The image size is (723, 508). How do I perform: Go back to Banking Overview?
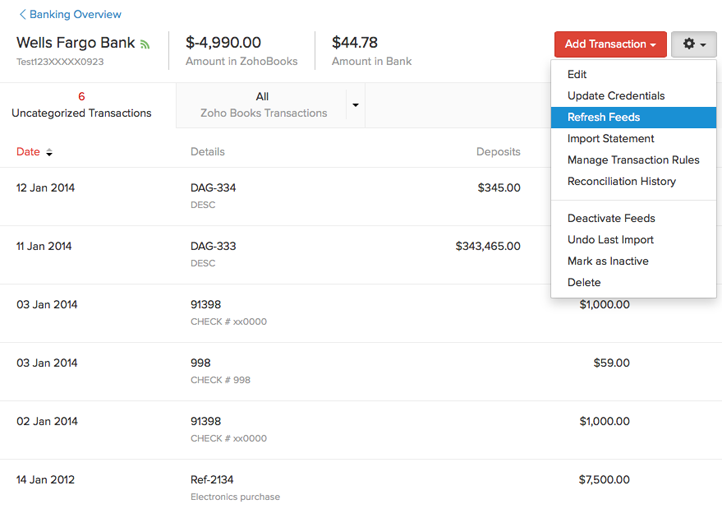(x=70, y=15)
